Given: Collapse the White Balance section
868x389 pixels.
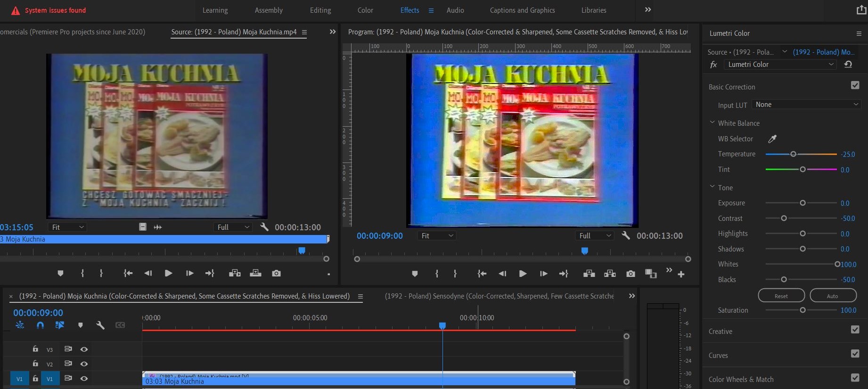Looking at the screenshot, I should [712, 122].
